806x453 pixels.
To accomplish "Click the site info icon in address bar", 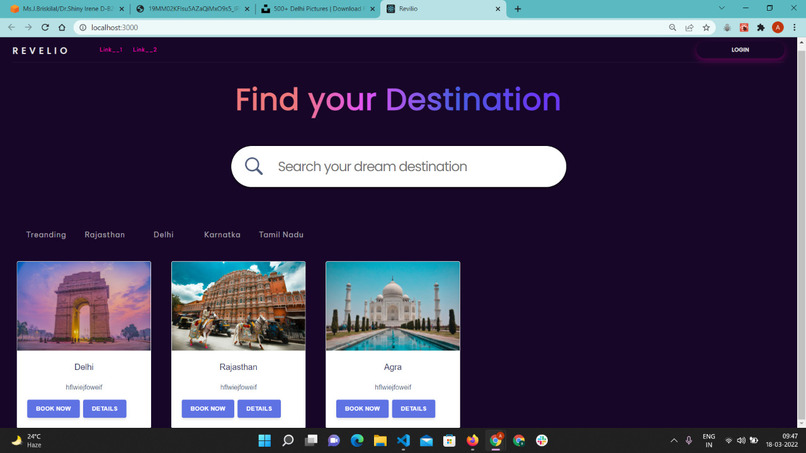I will tap(83, 27).
